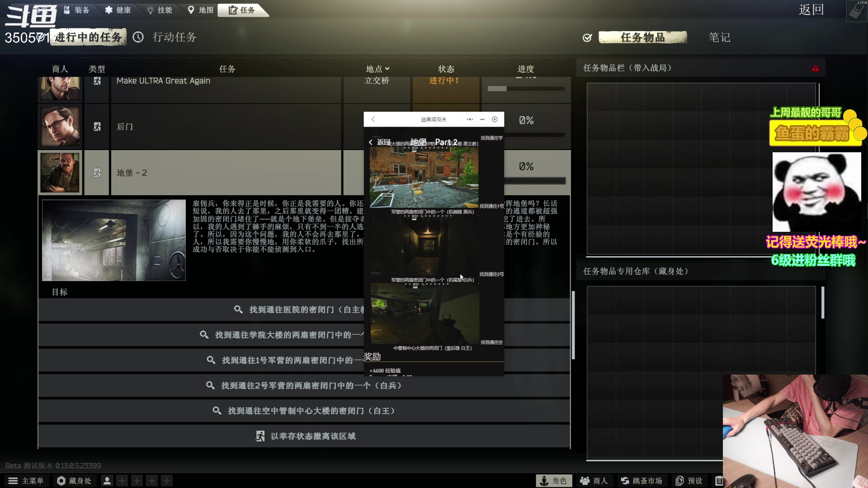This screenshot has width=868, height=488.
Task: Select objective 找到通往2号军营的两扇密闭门中的一个
Action: pyautogui.click(x=304, y=385)
